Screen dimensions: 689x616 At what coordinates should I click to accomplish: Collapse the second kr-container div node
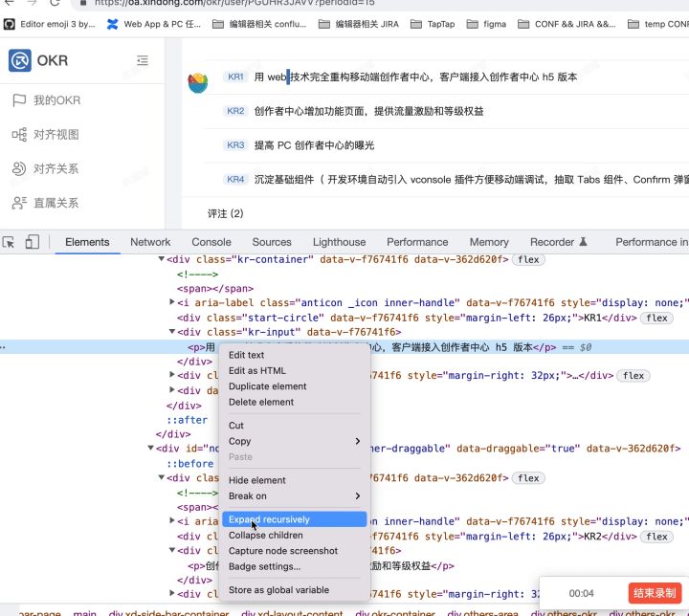pyautogui.click(x=162, y=477)
